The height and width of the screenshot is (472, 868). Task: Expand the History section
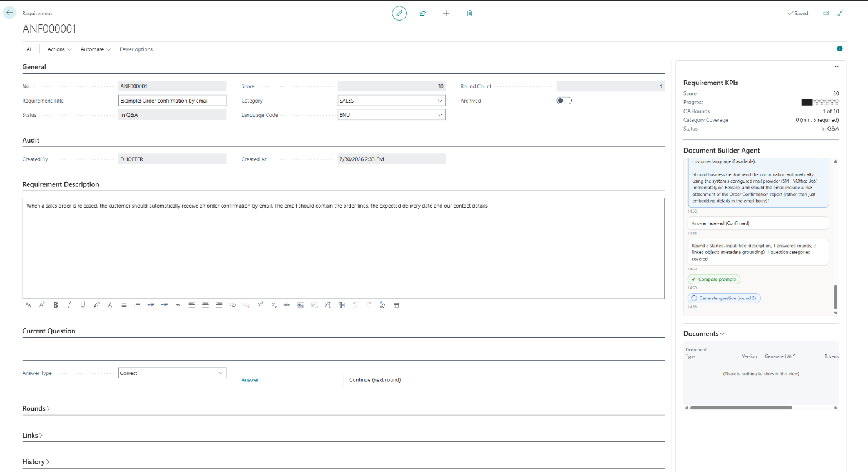tap(36, 462)
